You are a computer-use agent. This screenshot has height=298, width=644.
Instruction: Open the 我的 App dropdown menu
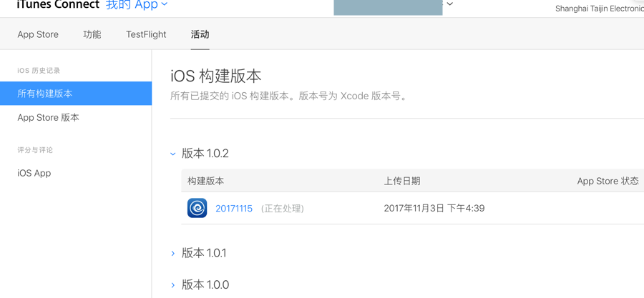coord(137,5)
